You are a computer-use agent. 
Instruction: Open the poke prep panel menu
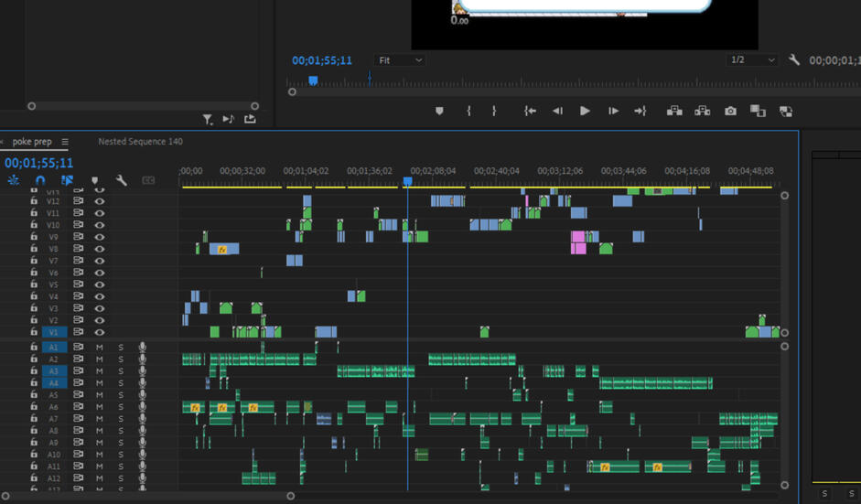(65, 143)
